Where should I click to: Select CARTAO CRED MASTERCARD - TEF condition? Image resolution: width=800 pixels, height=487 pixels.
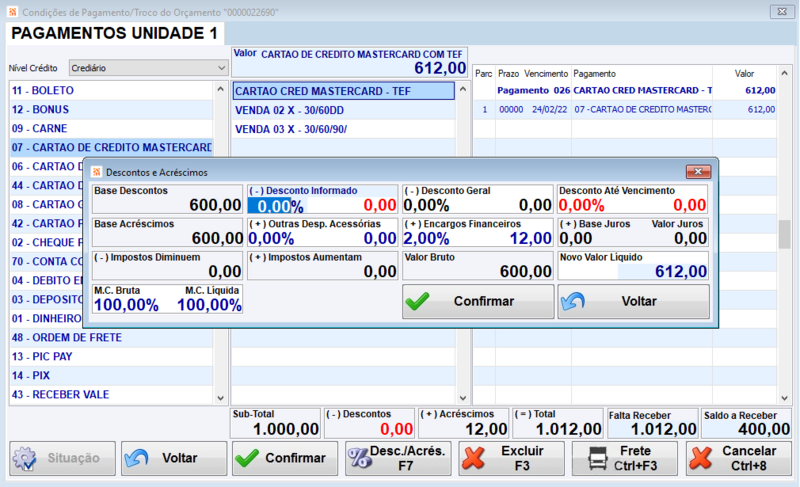(x=343, y=91)
